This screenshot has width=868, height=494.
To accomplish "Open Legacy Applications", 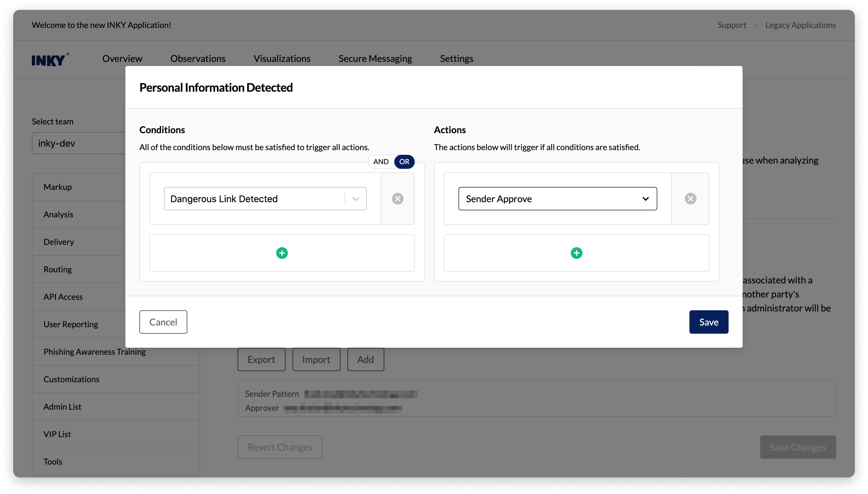I will 800,25.
